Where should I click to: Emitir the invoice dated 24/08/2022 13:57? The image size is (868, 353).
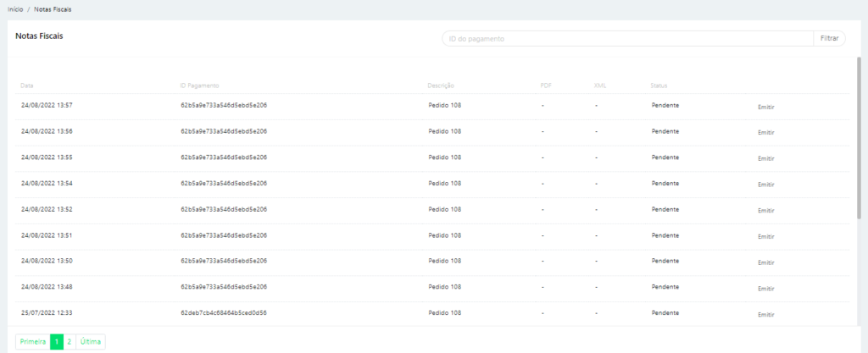[x=766, y=108]
